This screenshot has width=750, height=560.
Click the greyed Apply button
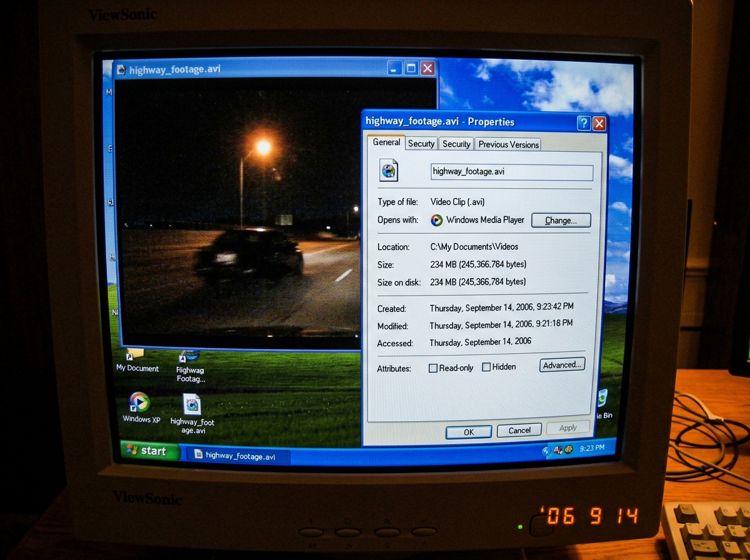pos(568,428)
